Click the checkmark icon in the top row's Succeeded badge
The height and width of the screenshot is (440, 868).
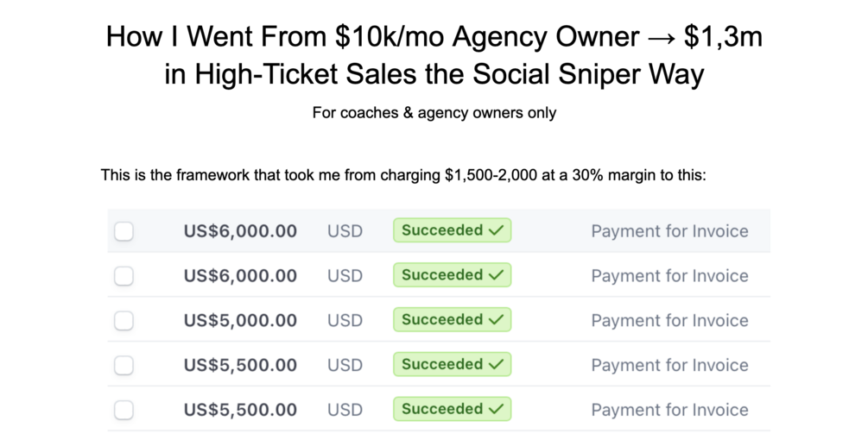click(496, 230)
